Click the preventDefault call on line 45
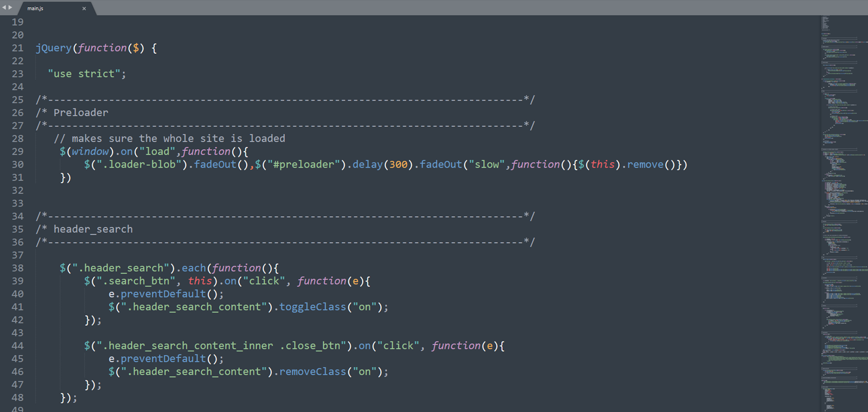 tap(163, 359)
